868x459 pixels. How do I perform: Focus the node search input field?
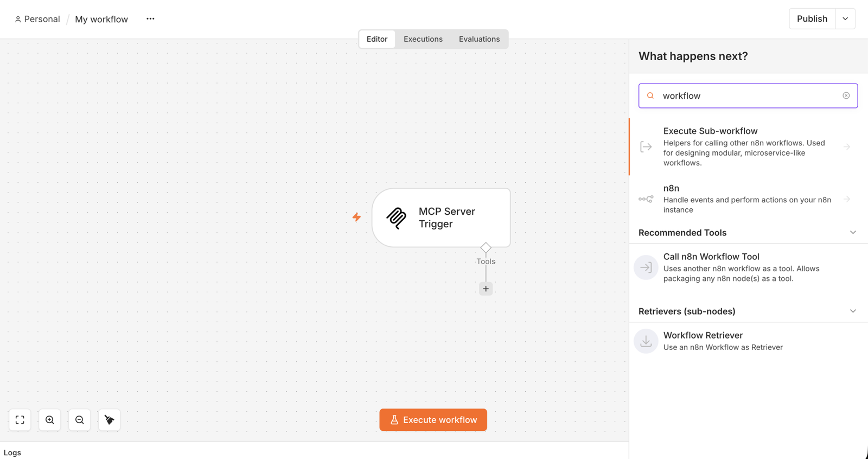748,95
